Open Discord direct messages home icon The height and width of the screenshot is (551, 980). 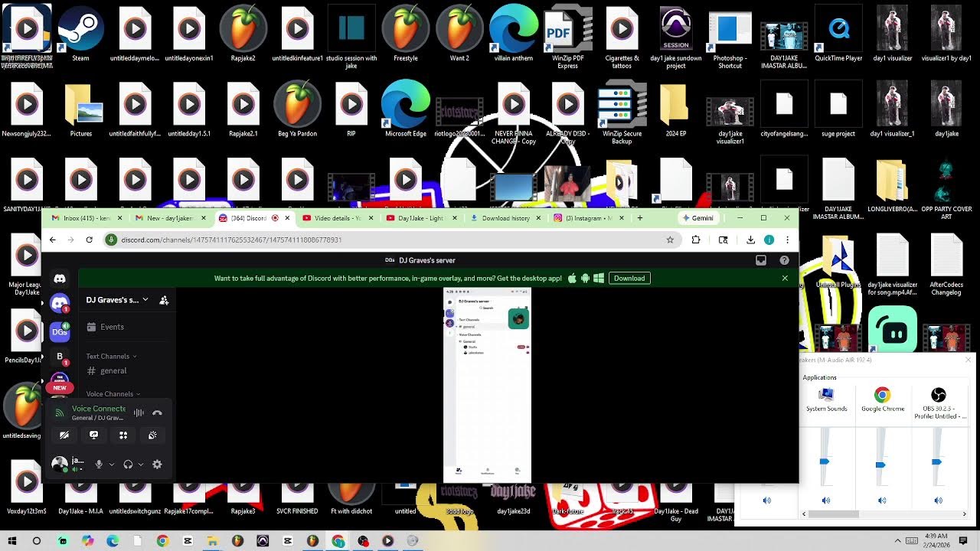point(60,279)
